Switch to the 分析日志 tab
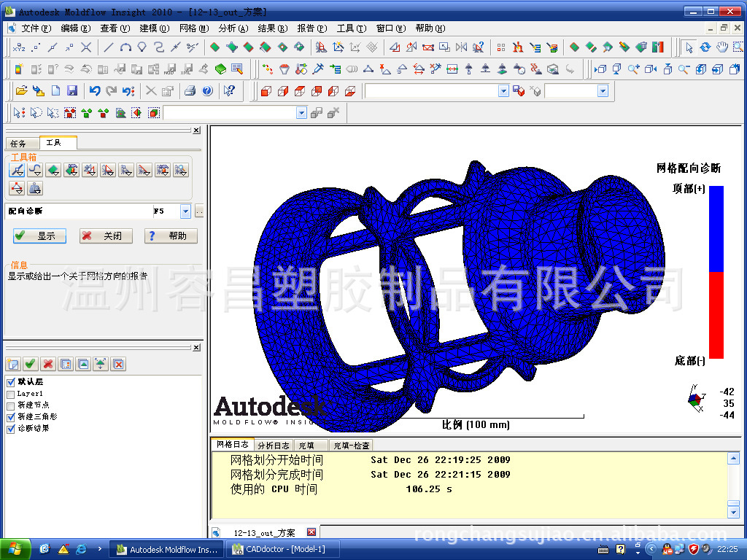Screen dimensions: 747x560 (x=274, y=446)
